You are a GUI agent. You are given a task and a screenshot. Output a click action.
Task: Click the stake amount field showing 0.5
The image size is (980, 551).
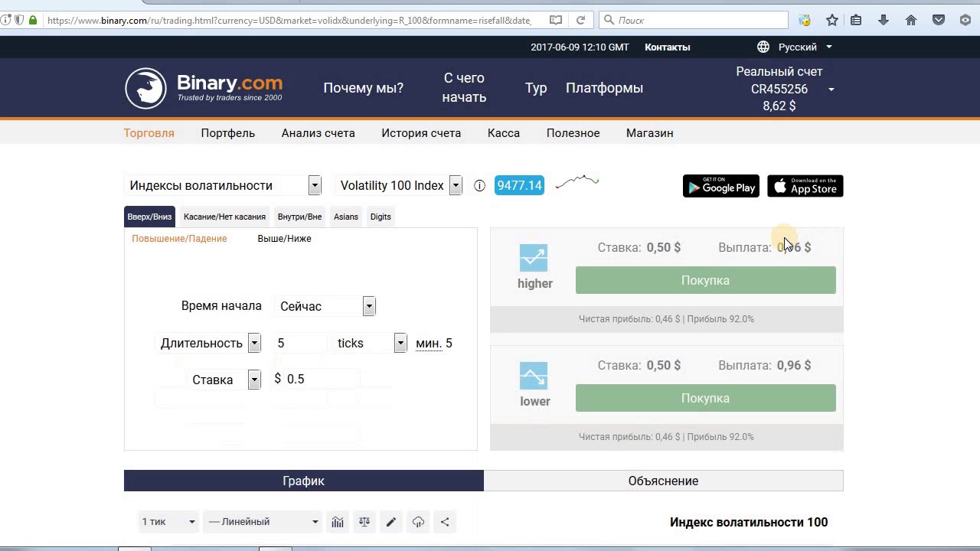[322, 380]
